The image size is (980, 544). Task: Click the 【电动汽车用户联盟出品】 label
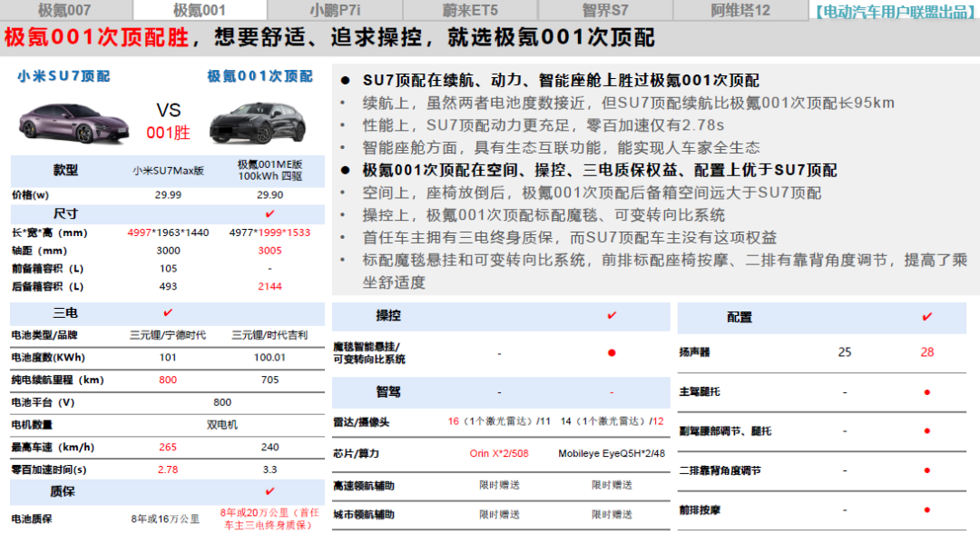(895, 11)
